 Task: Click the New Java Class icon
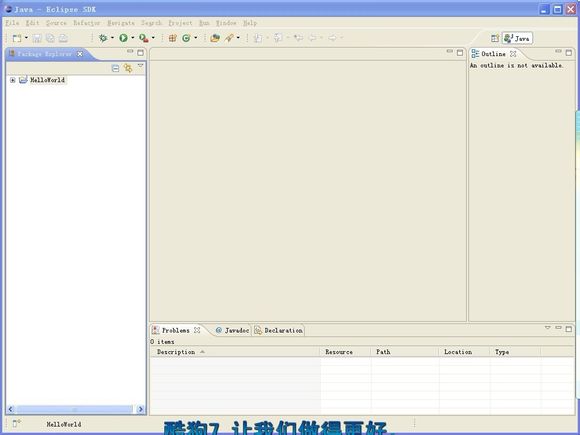[x=186, y=38]
